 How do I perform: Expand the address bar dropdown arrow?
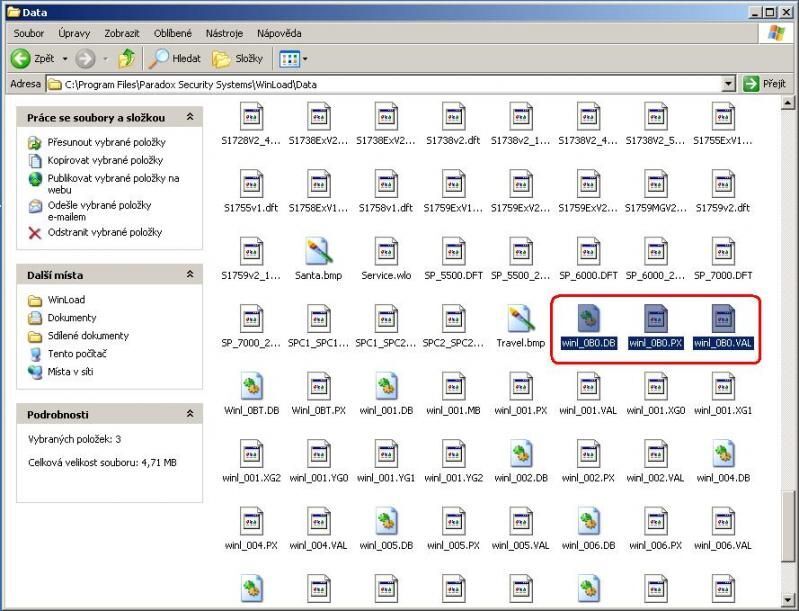[x=728, y=85]
